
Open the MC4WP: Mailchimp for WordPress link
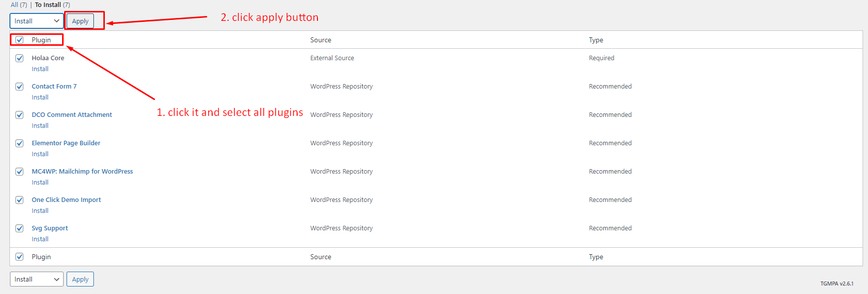(82, 172)
